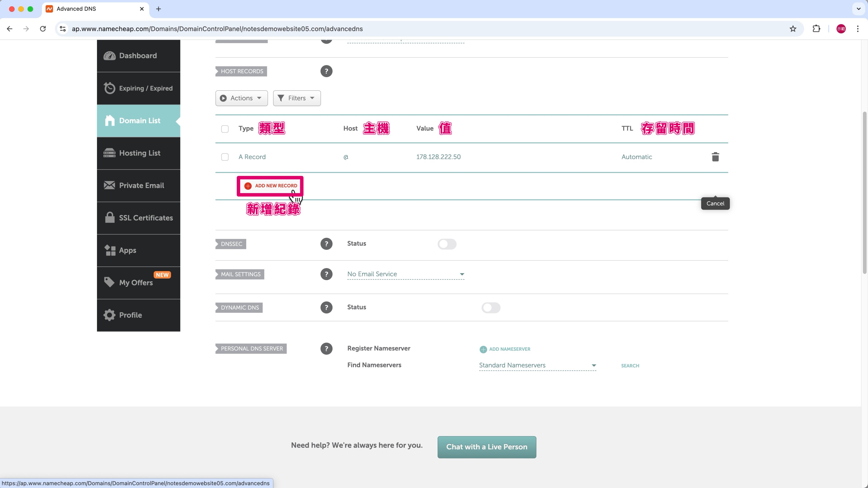
Task: Delete the A Record with trash icon
Action: [715, 157]
